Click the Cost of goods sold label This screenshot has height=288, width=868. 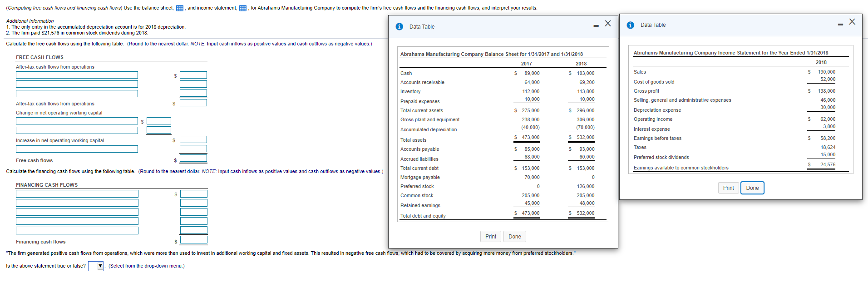click(x=654, y=82)
